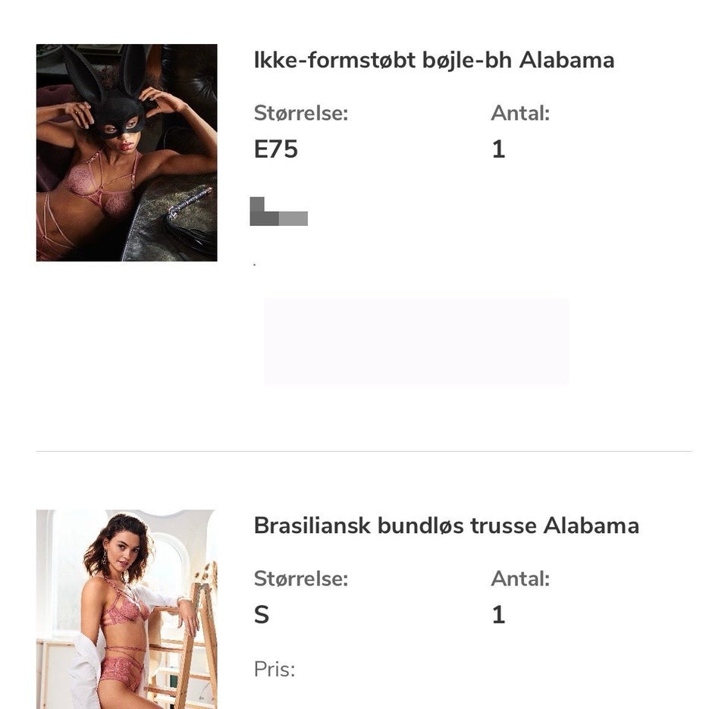The height and width of the screenshot is (709, 728).
Task: Click quantity 1 for the bundløs trusse
Action: 498,614
